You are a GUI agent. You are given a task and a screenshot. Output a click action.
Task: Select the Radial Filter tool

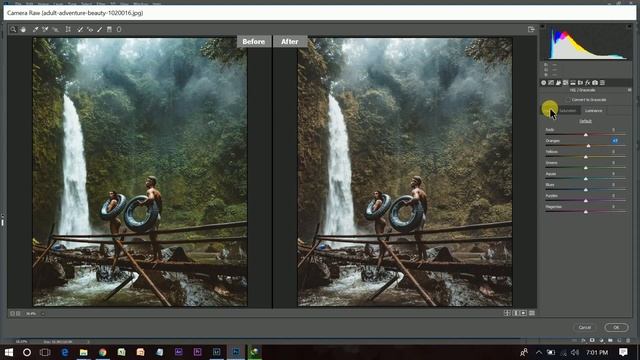click(119, 29)
